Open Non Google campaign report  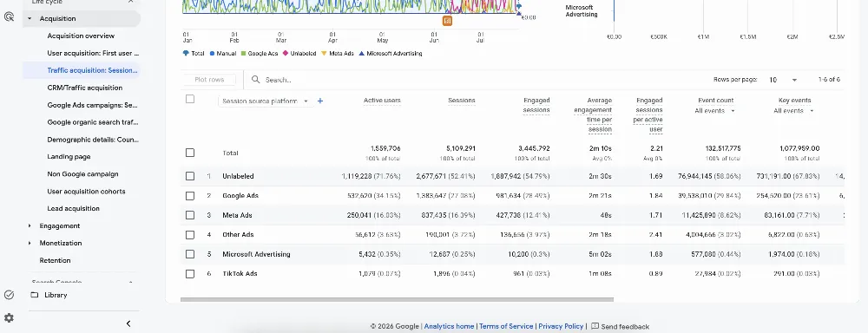coord(82,173)
